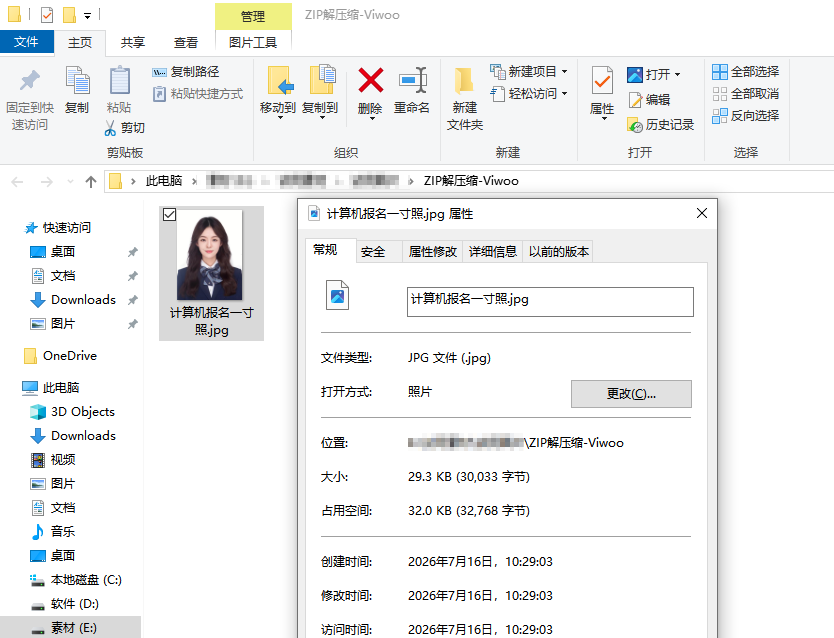Click Copy path option
Image resolution: width=834 pixels, height=638 pixels.
pos(186,72)
